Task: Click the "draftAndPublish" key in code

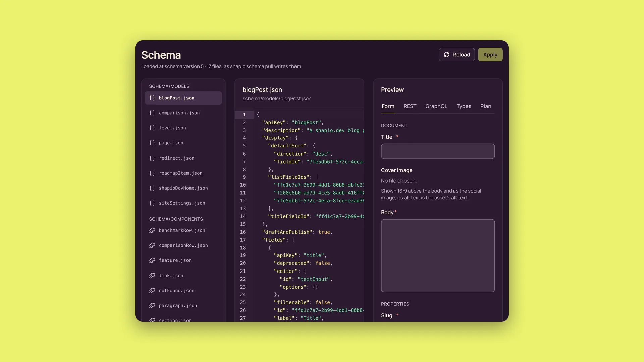Action: click(x=287, y=232)
